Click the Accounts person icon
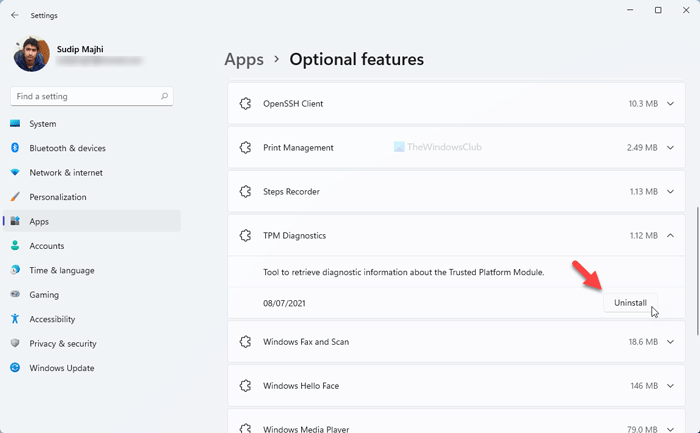Screen dimensions: 700x433 [x=15, y=246]
